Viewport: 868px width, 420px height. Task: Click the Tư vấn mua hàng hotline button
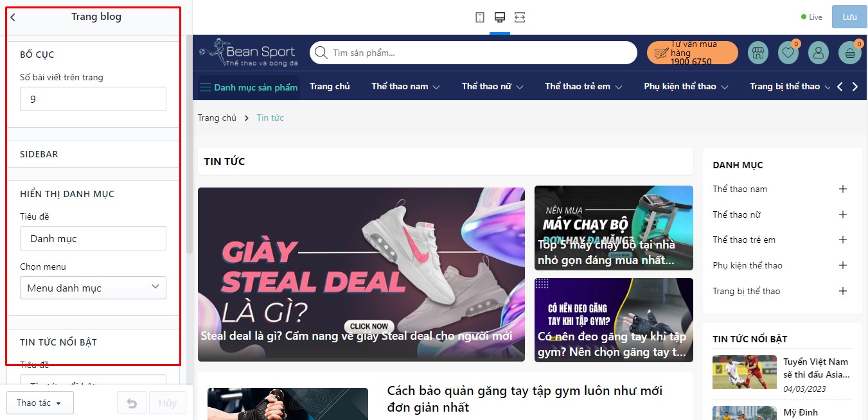coord(692,53)
